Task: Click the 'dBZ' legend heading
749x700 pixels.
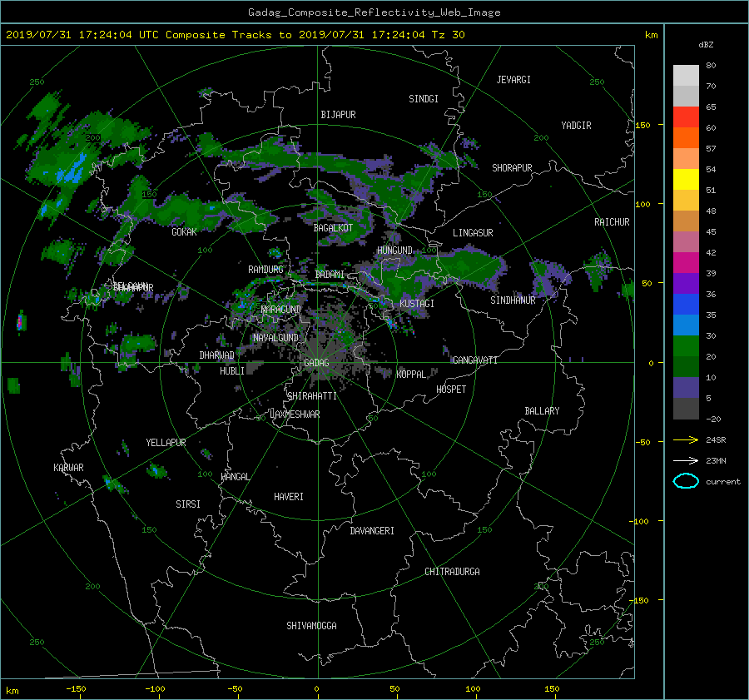Action: [x=706, y=45]
